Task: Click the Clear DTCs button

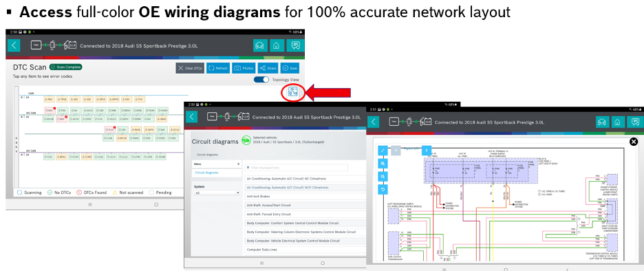Action: click(x=190, y=68)
